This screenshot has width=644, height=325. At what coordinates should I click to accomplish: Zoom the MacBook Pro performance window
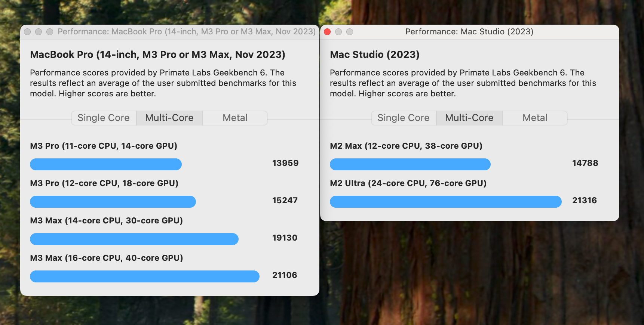[x=50, y=32]
